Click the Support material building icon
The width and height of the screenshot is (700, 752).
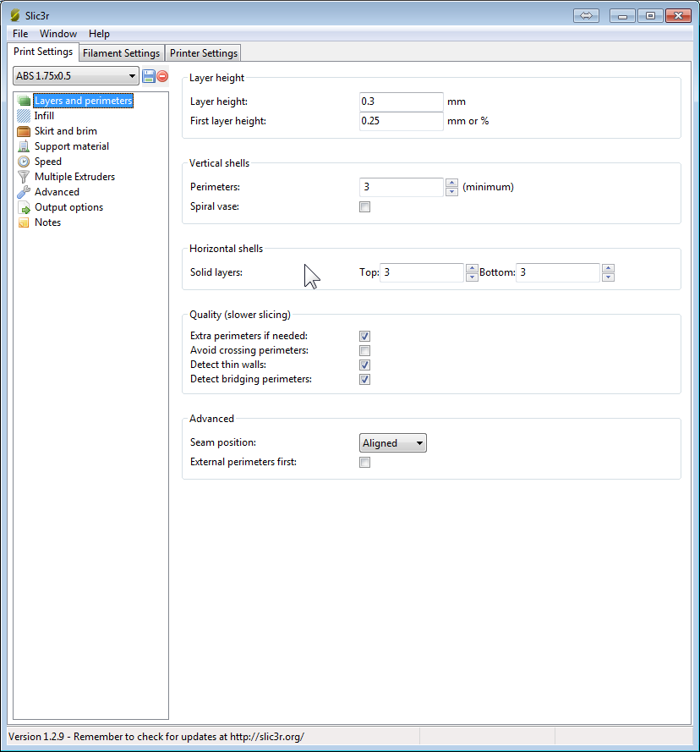tap(24, 146)
